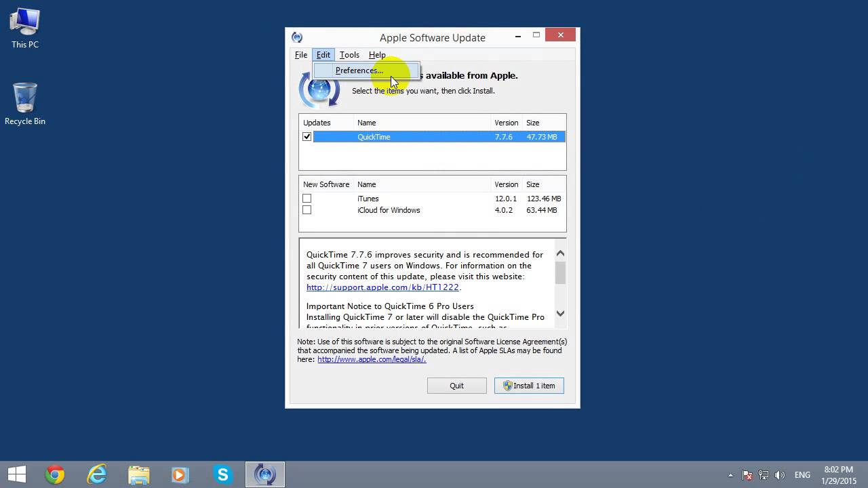Screen dimensions: 868x488
Task: Click Install 1 item button
Action: pos(529,386)
